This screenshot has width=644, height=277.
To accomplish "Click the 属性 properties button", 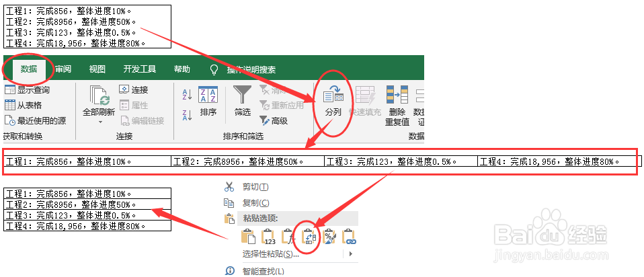I will coord(134,105).
